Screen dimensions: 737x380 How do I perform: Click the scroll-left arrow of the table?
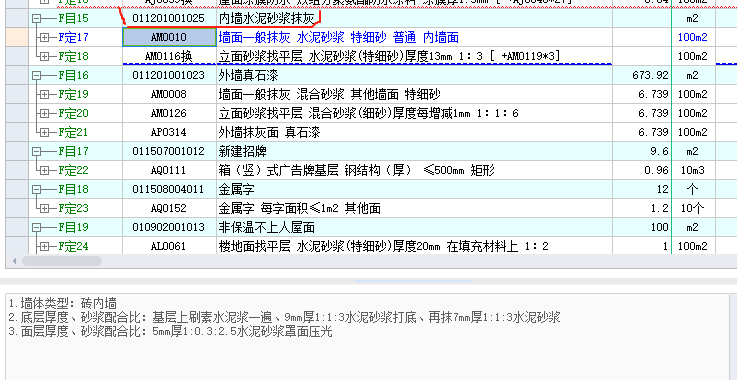pyautogui.click(x=14, y=261)
